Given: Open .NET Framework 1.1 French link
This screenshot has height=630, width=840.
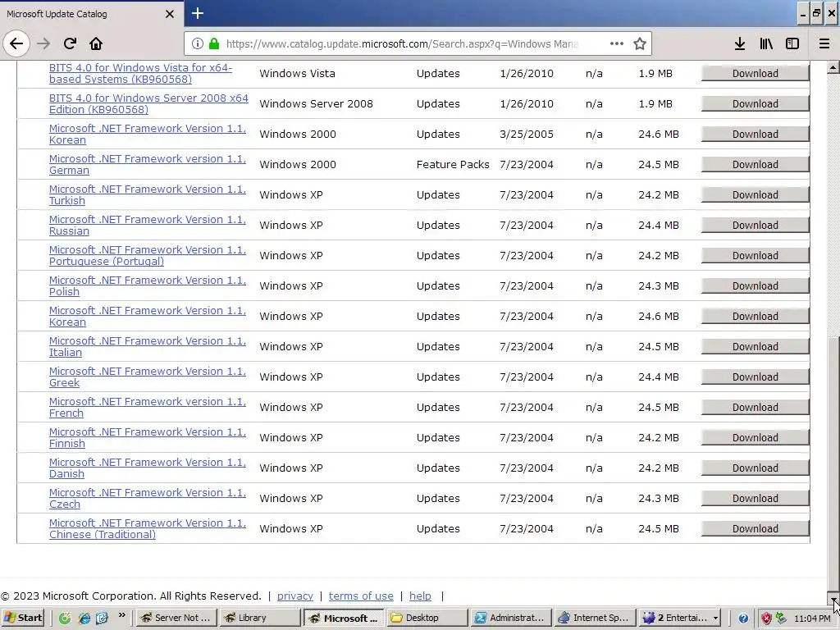Looking at the screenshot, I should click(x=148, y=407).
